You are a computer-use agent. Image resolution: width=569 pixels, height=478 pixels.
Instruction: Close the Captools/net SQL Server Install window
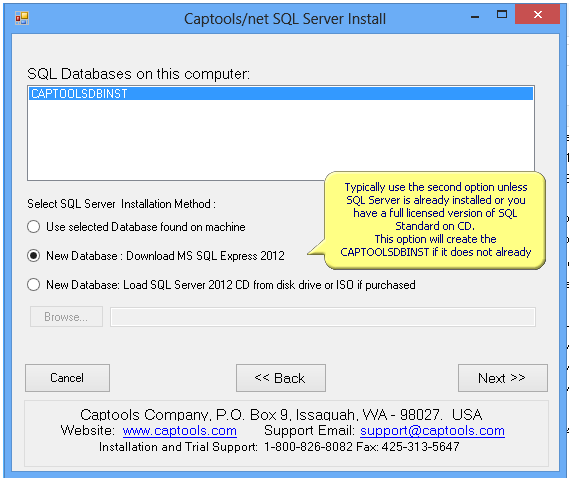[x=537, y=15]
